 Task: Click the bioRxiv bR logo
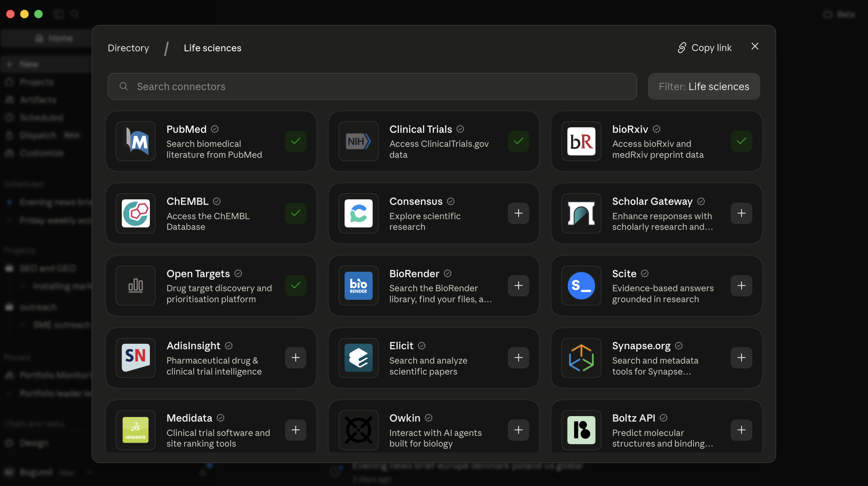[x=581, y=141]
